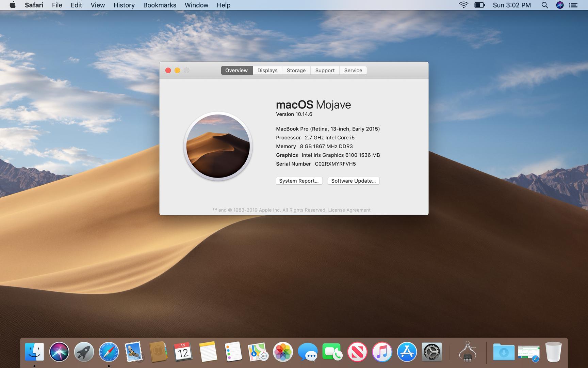The height and width of the screenshot is (368, 588).
Task: Open the Edit menu
Action: tap(76, 5)
